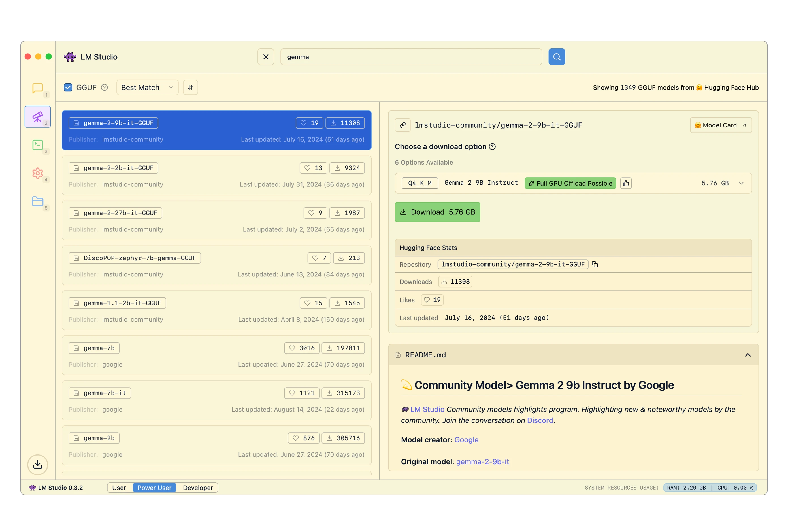Open the Developer terminal sidebar icon

tap(38, 145)
